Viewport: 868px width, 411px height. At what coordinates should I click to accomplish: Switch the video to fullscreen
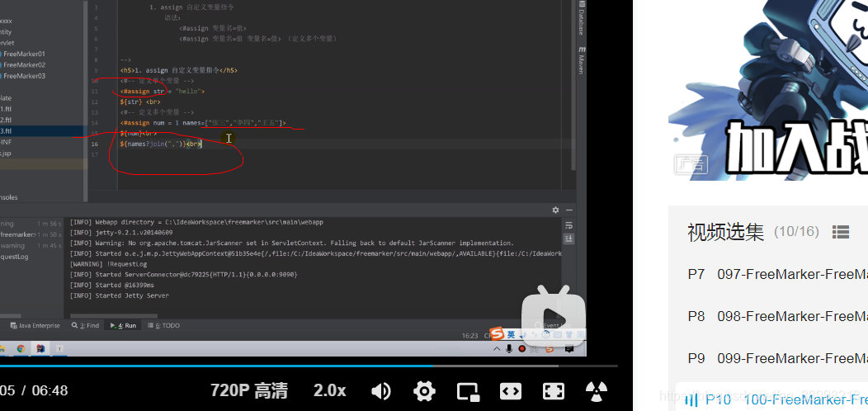pyautogui.click(x=553, y=391)
